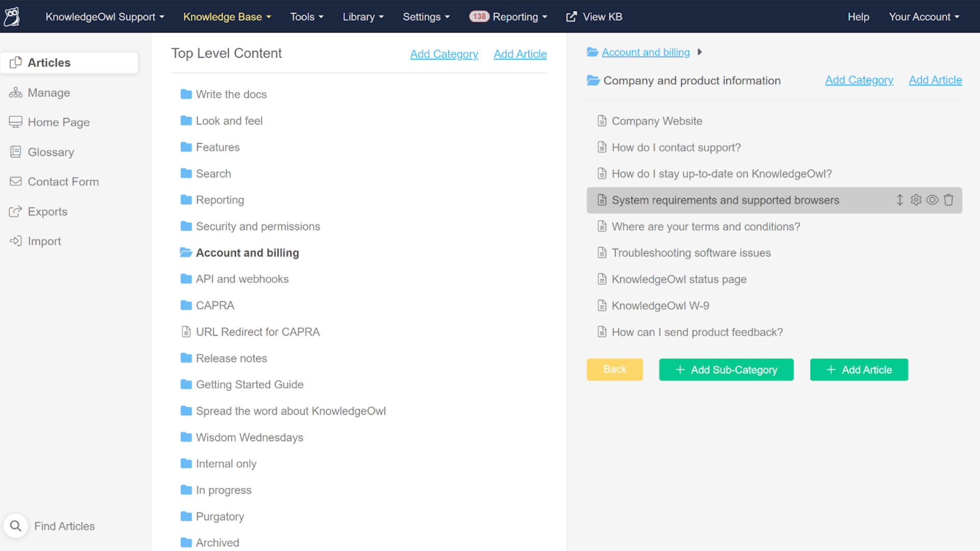Click the Account and billing breadcrumb link

tap(646, 52)
